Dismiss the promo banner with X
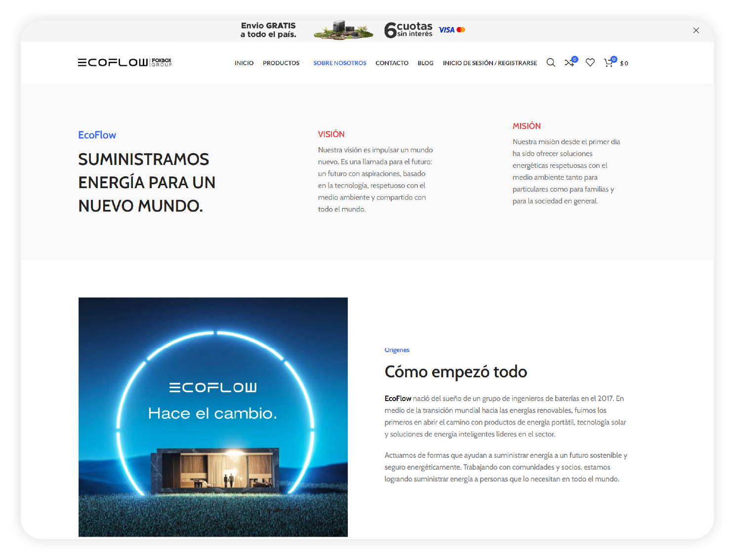Image resolution: width=735 pixels, height=560 pixels. (696, 31)
